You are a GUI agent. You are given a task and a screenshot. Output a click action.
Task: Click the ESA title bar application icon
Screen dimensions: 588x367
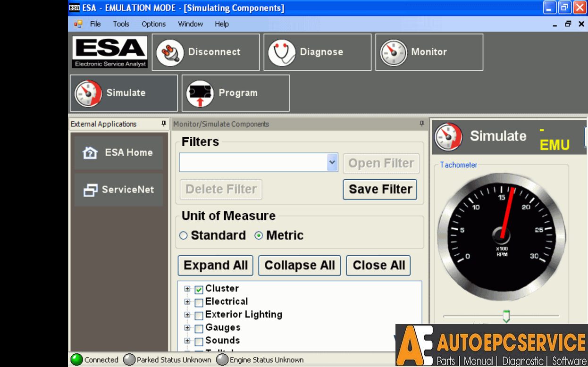pos(75,8)
